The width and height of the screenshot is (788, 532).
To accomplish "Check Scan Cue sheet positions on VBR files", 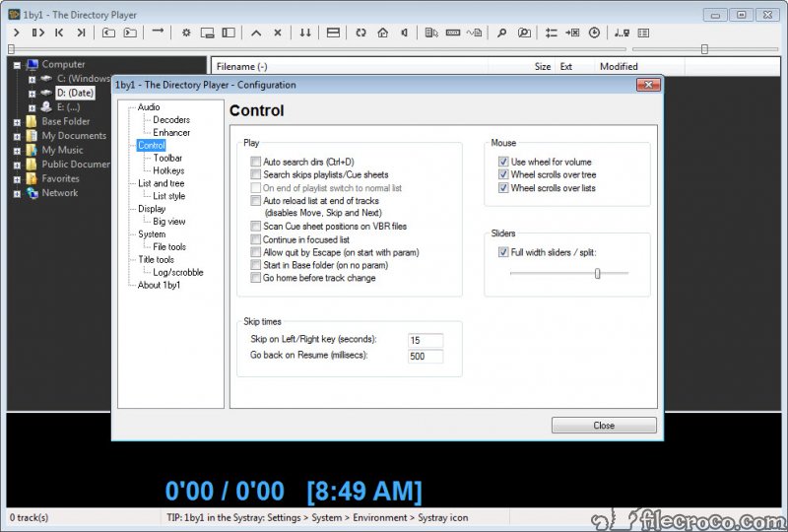I will [x=255, y=227].
